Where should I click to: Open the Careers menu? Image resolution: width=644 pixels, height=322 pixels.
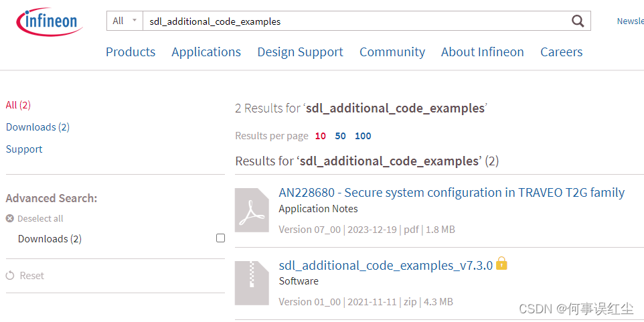[562, 52]
